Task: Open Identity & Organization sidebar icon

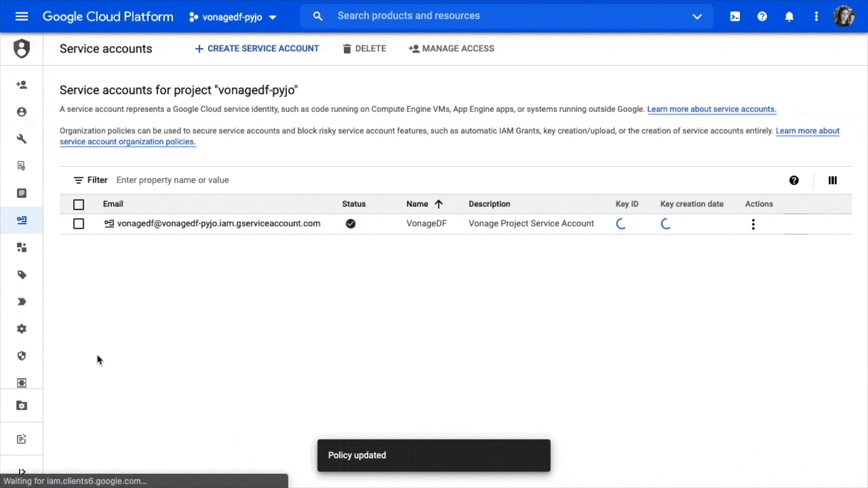Action: click(x=22, y=112)
